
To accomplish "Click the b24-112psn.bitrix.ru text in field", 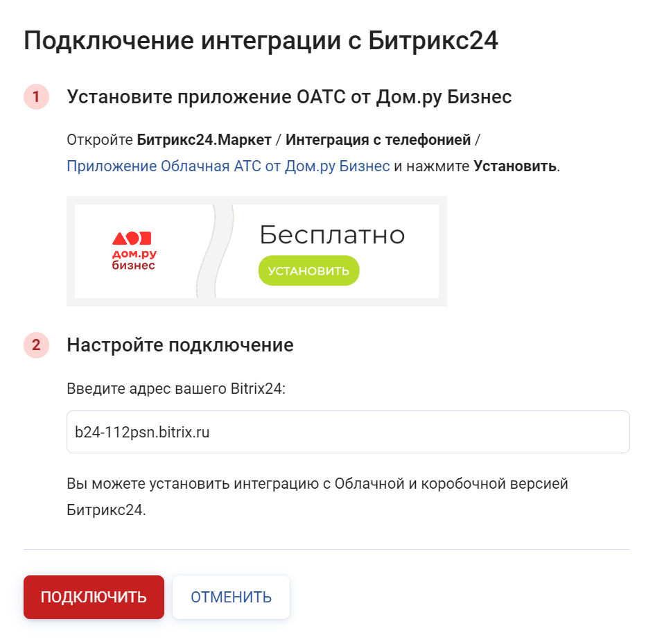I will pyautogui.click(x=142, y=432).
